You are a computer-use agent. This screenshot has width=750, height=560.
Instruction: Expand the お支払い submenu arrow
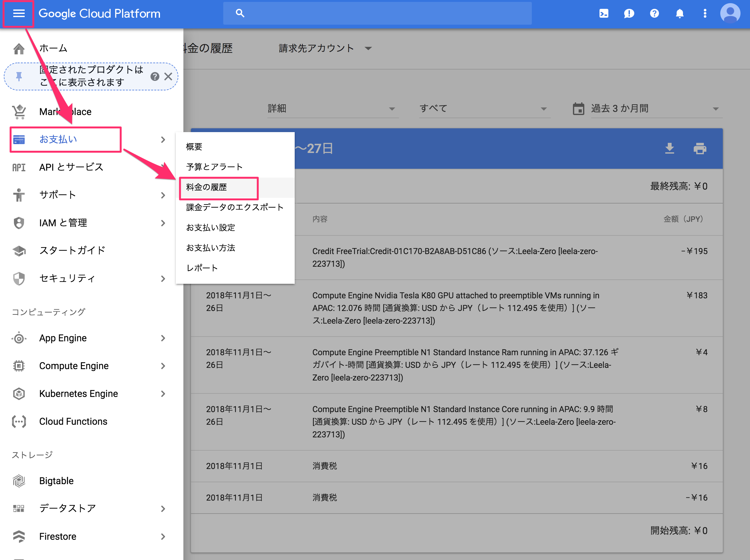tap(163, 139)
